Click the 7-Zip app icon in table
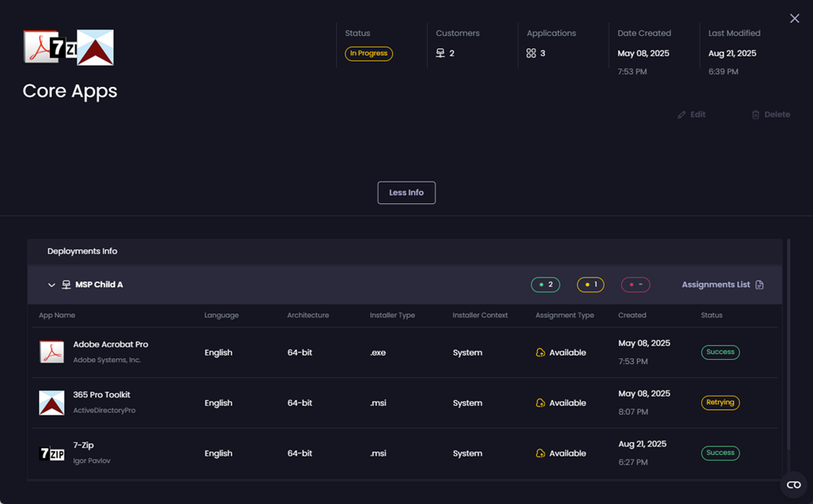This screenshot has height=504, width=813. pyautogui.click(x=52, y=454)
